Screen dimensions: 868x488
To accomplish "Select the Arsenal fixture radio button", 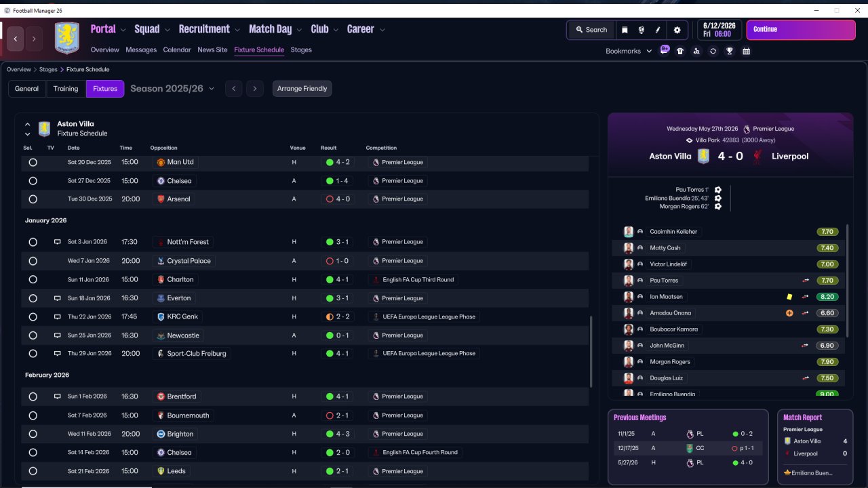I will pyautogui.click(x=33, y=199).
